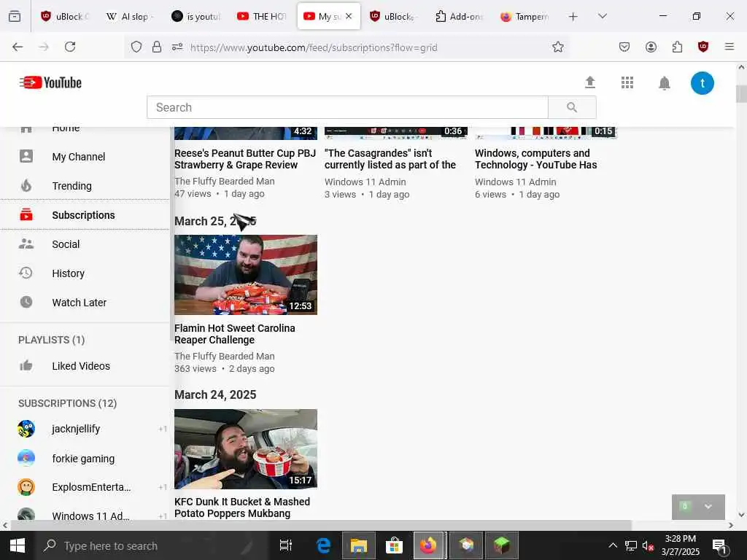
Task: Open Task View on the taskbar
Action: point(286,545)
